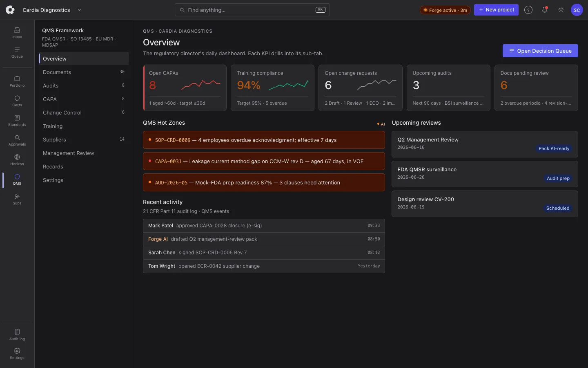Screen dimensions: 588x368
Task: Open the notifications bell
Action: 545,10
